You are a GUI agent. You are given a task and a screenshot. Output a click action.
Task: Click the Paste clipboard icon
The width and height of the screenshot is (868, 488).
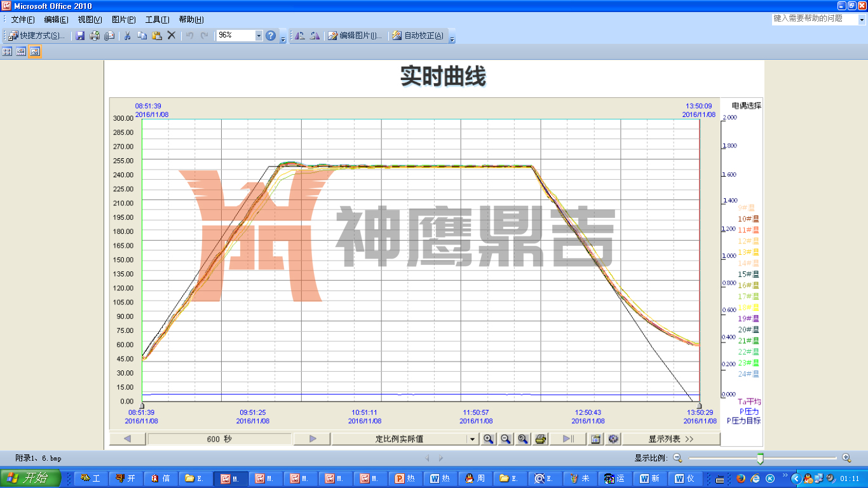coord(157,36)
